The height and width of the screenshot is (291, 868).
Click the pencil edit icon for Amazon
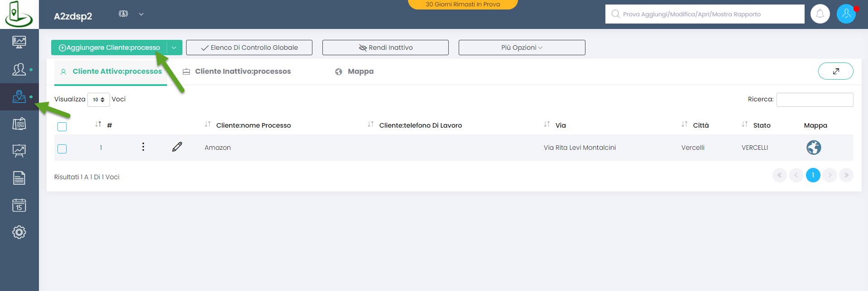pyautogui.click(x=177, y=147)
